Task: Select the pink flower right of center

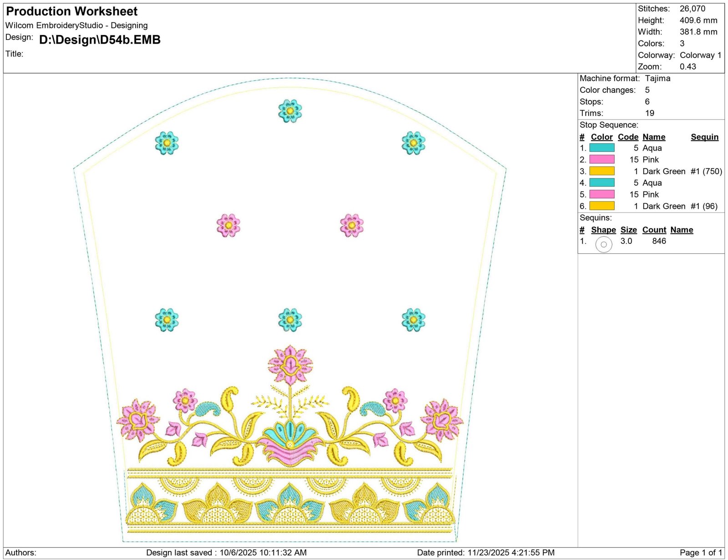Action: pyautogui.click(x=352, y=225)
